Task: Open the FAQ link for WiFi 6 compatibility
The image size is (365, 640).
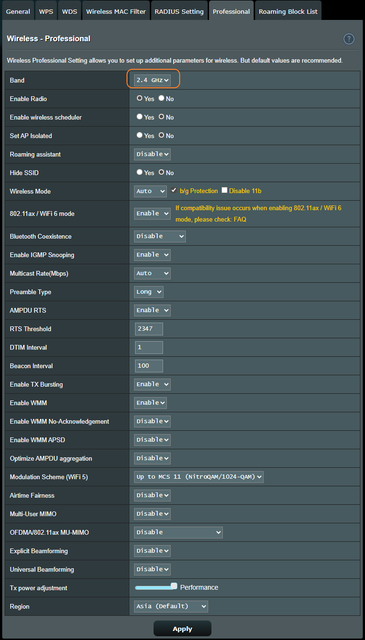Action: (240, 220)
